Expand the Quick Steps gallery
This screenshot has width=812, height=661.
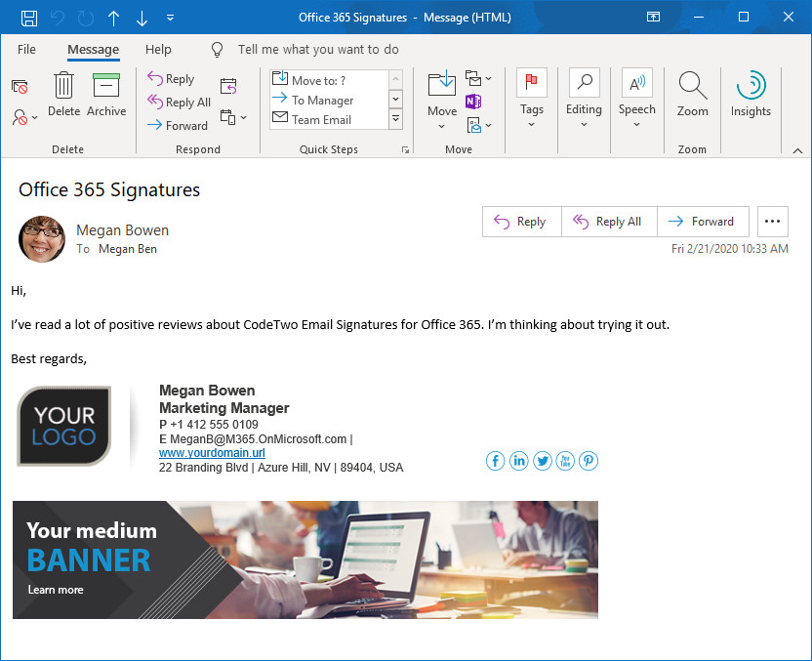click(x=395, y=119)
